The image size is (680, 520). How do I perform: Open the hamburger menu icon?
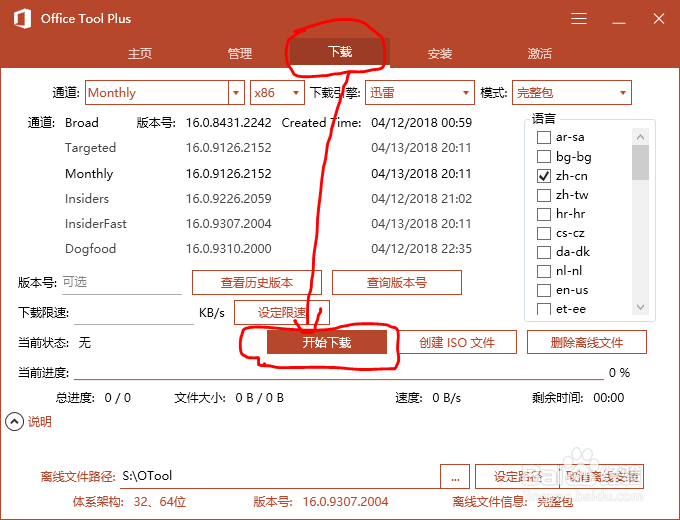click(x=579, y=19)
